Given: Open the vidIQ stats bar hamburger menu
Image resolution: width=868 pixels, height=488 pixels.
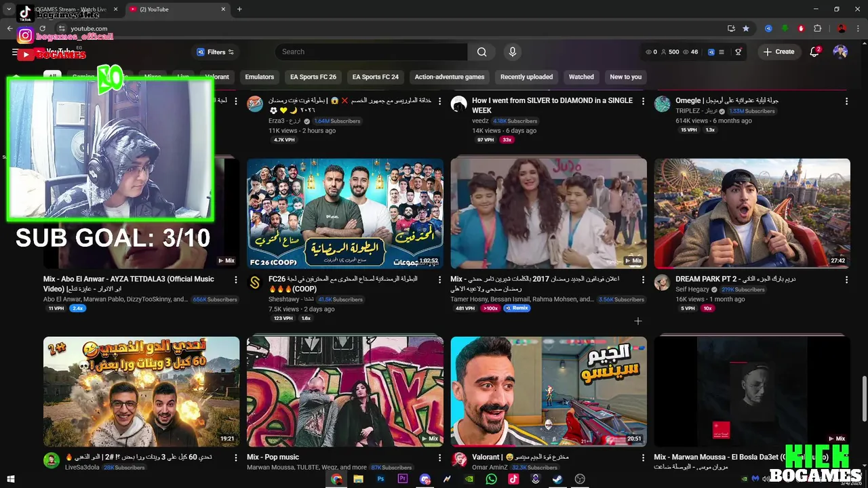Looking at the screenshot, I should (x=722, y=52).
